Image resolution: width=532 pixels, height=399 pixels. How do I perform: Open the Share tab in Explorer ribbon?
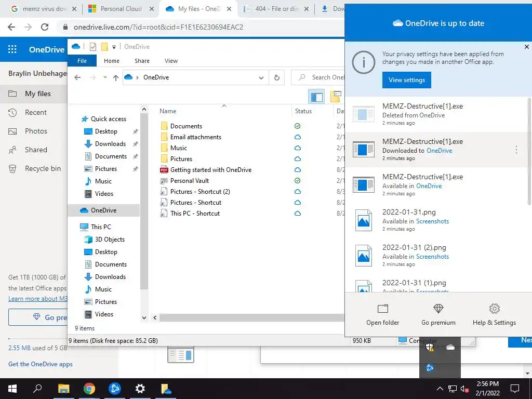pyautogui.click(x=142, y=61)
